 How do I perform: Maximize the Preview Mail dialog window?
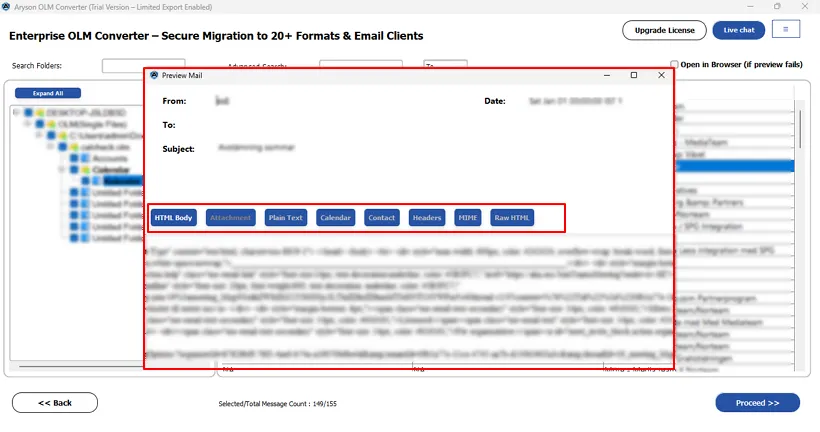[x=633, y=75]
